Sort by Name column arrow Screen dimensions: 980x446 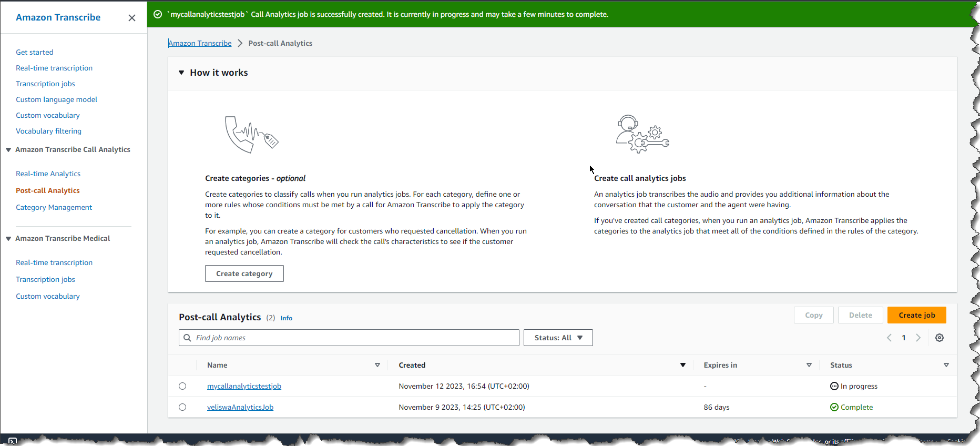[x=377, y=365]
